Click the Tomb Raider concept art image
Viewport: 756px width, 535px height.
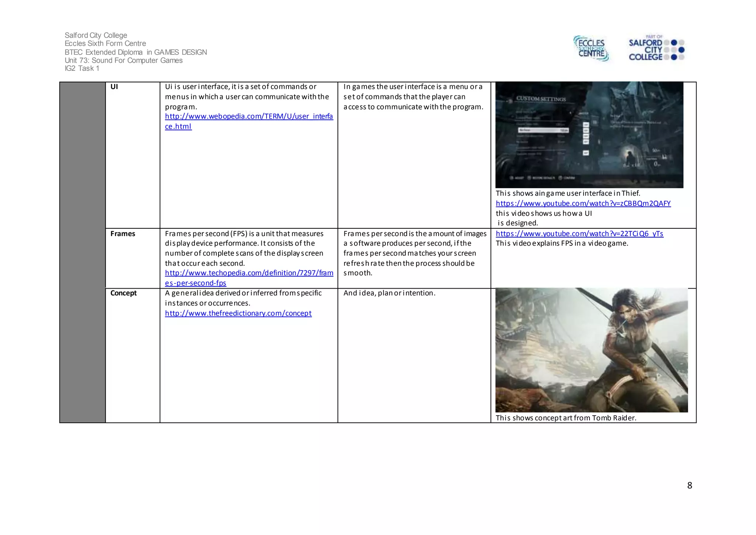point(591,350)
